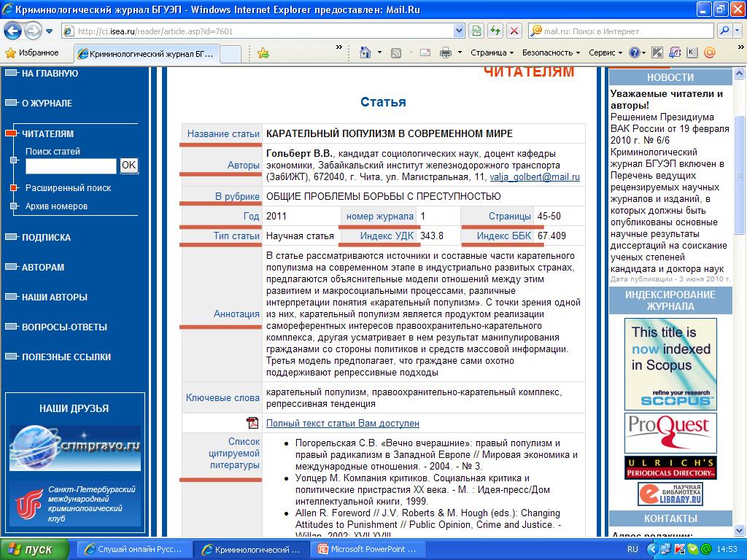Go to НА ГЛАВНУЮ in the site menu

click(50, 74)
